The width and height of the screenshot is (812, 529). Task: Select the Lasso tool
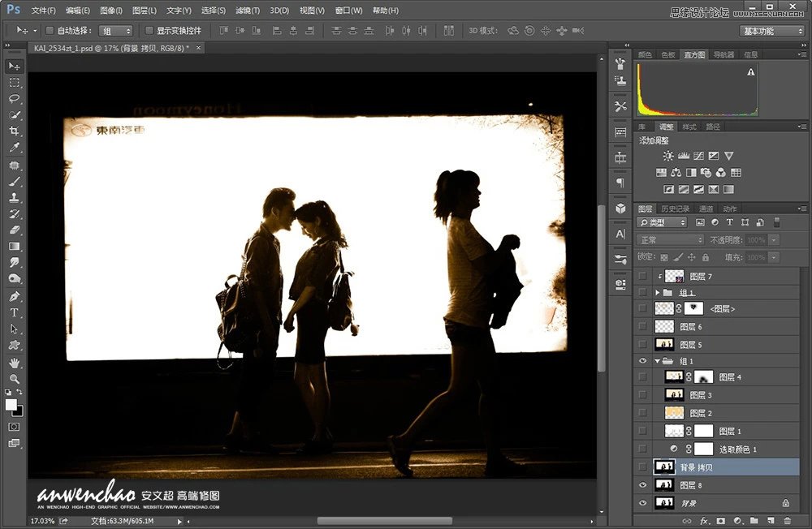click(14, 99)
